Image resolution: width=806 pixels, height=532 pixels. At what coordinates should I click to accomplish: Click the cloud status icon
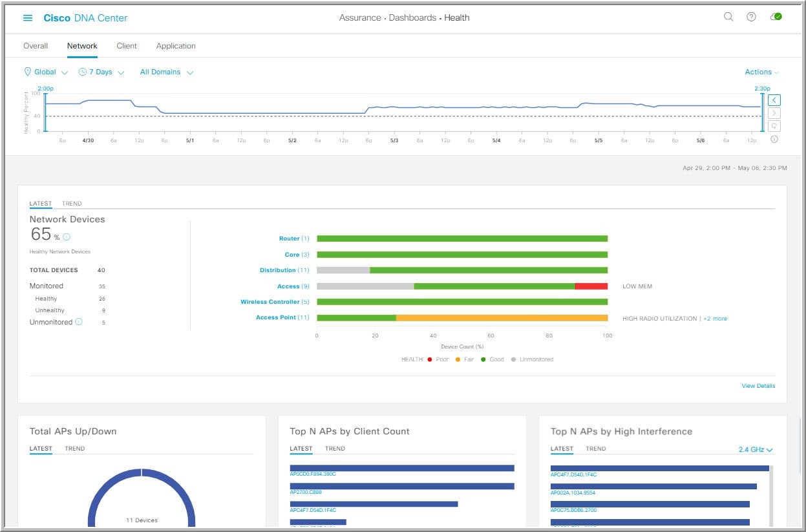(x=776, y=17)
